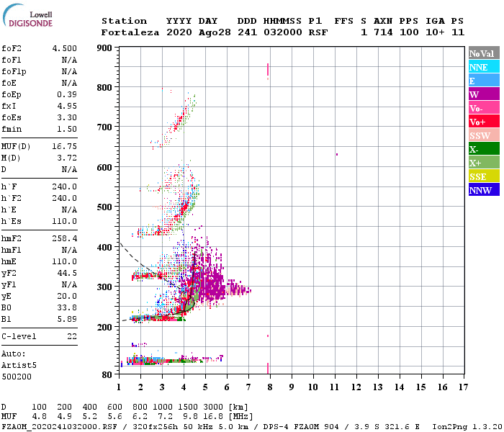Click the MUF 16.8 MHz table value
504x432 pixels.
(213, 416)
